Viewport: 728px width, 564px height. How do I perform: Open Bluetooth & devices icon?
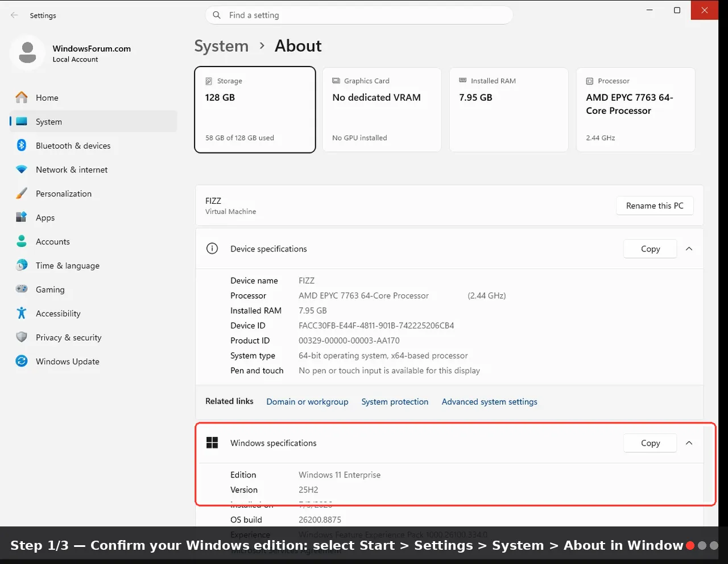(x=22, y=146)
